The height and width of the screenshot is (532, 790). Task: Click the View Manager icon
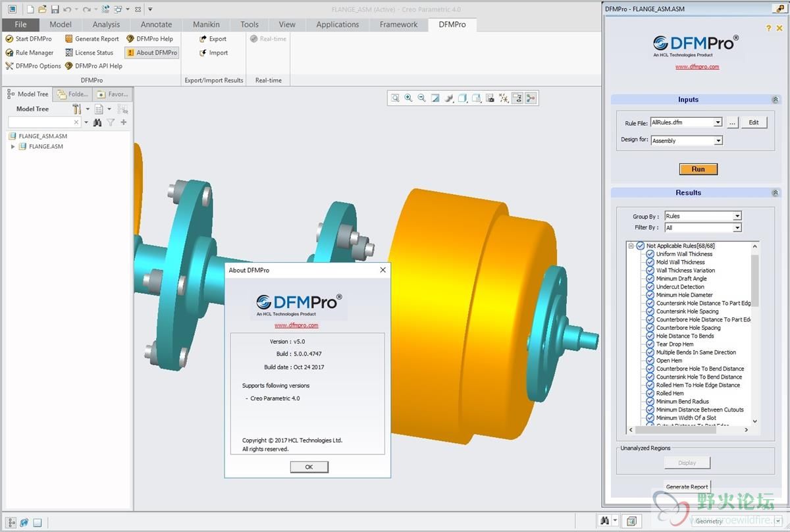490,98
